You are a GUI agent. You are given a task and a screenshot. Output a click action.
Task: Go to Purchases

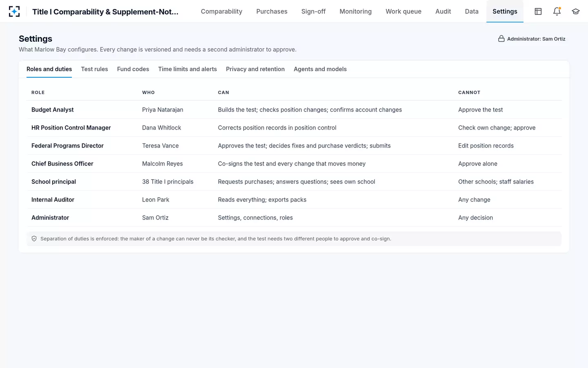pyautogui.click(x=272, y=11)
